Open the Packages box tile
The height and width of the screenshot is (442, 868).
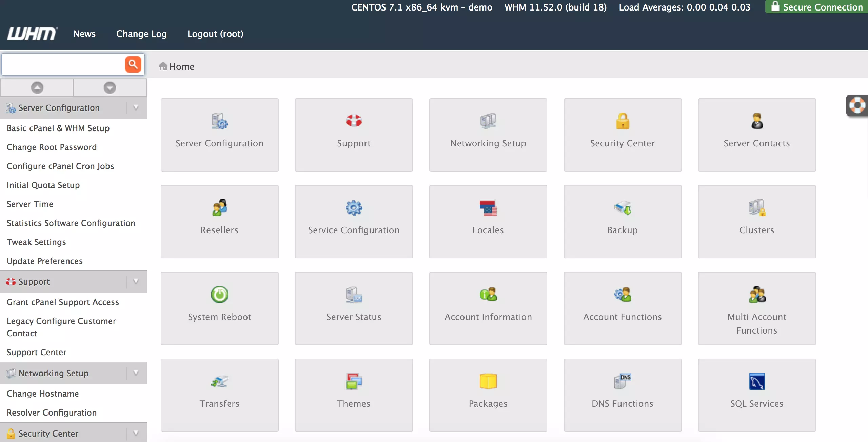click(488, 395)
